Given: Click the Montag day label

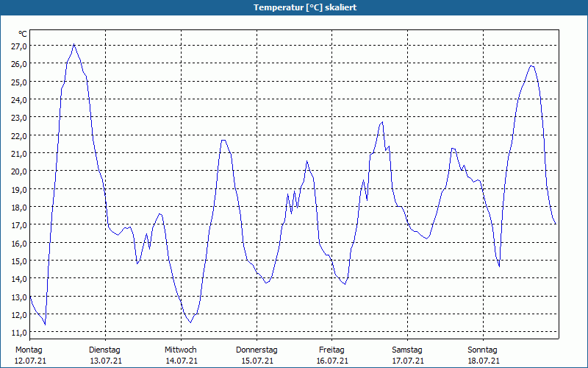Looking at the screenshot, I should (29, 350).
